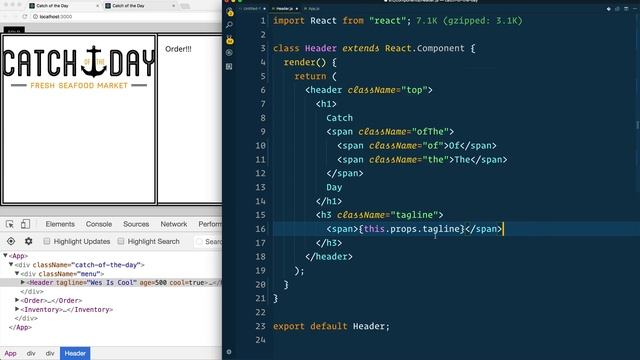Open a new browser tab
The height and width of the screenshot is (360, 640).
185,6
